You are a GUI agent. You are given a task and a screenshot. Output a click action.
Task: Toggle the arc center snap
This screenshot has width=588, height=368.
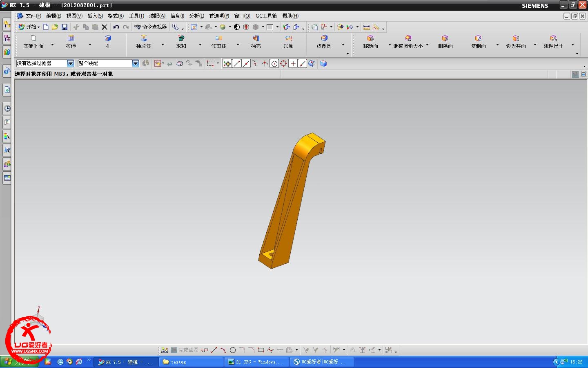[274, 63]
